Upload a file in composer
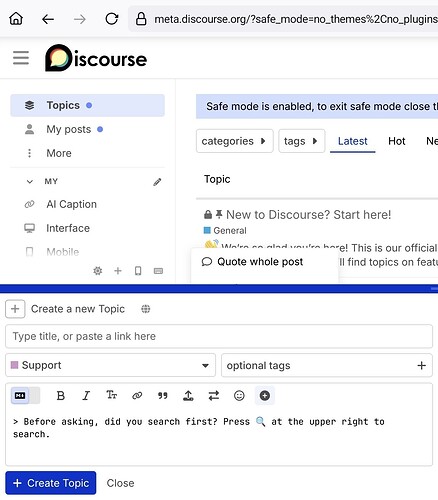This screenshot has width=438, height=500. (188, 396)
